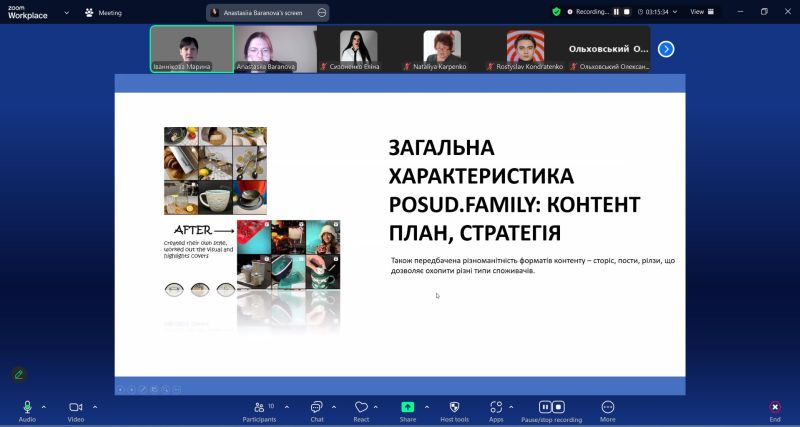Open the More options menu
The width and height of the screenshot is (800, 427).
pyautogui.click(x=607, y=408)
